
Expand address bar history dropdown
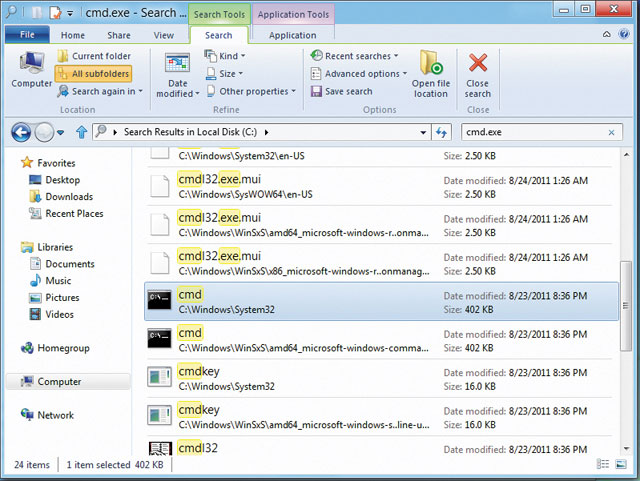pyautogui.click(x=423, y=132)
